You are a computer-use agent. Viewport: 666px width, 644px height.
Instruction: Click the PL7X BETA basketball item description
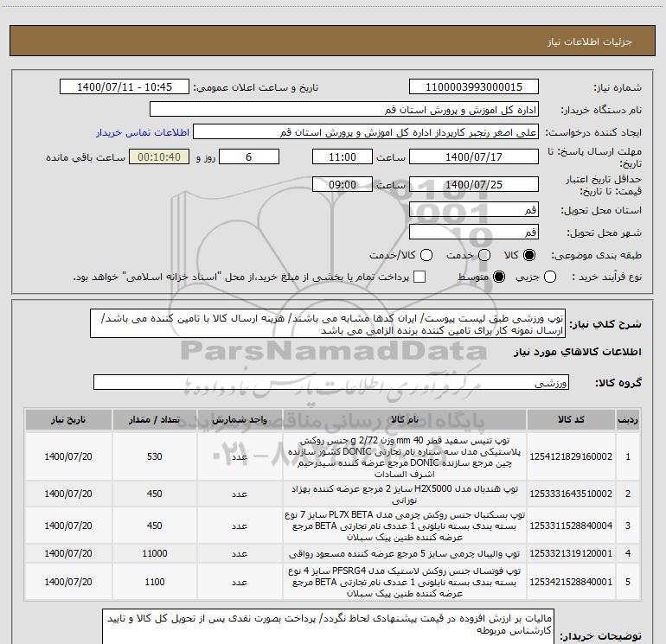[405, 526]
